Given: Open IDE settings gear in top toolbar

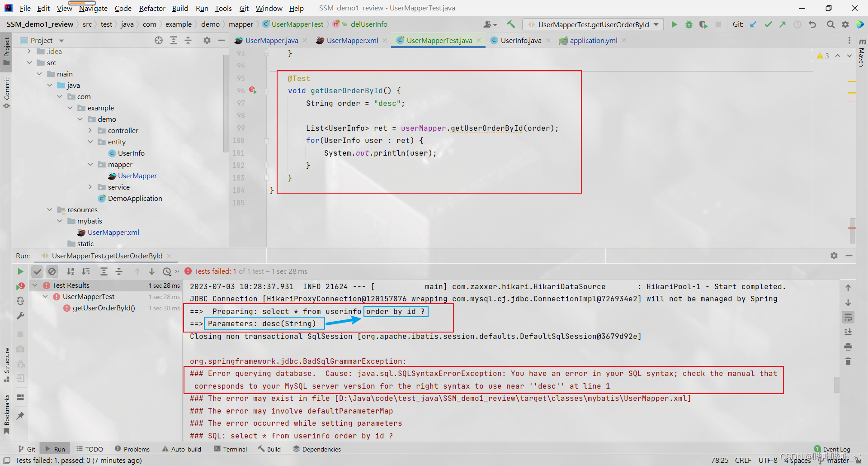Looking at the screenshot, I should (x=845, y=24).
